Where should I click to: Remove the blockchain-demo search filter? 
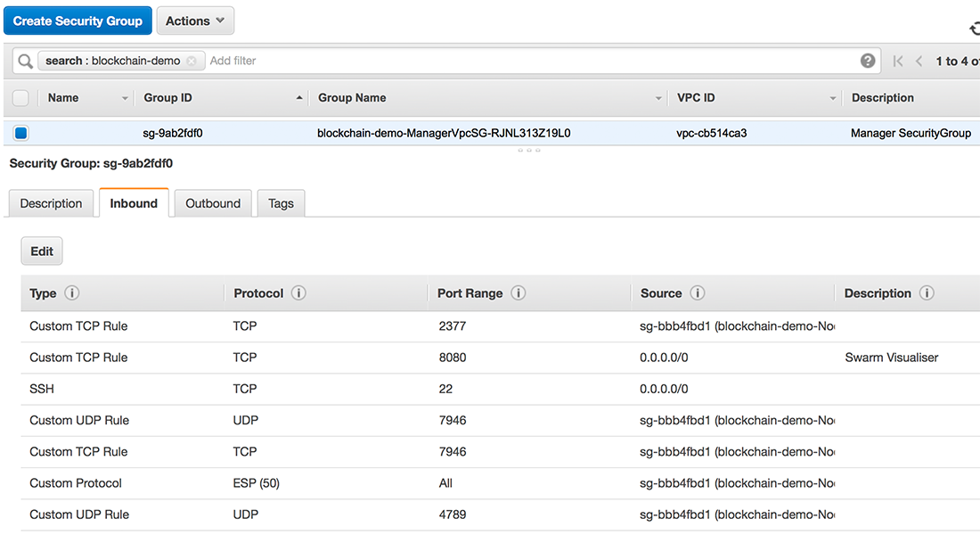point(192,61)
